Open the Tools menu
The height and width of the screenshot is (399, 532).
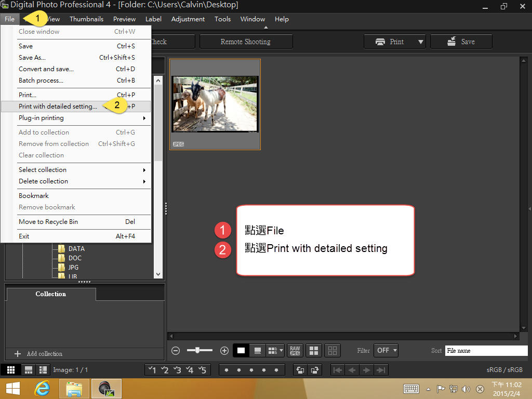(x=222, y=19)
